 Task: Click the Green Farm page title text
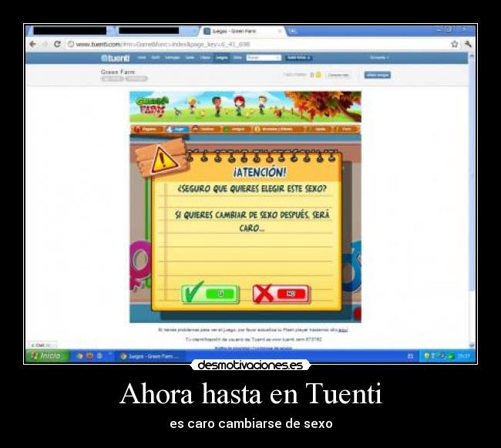pos(118,72)
